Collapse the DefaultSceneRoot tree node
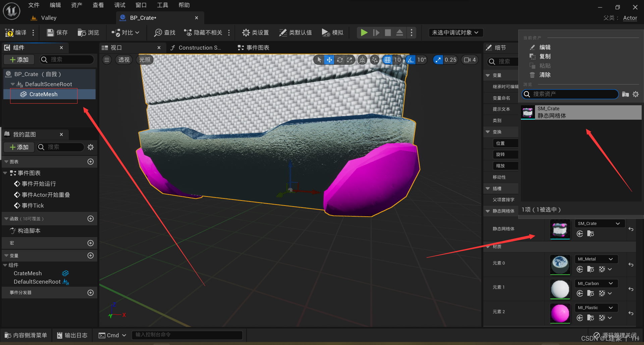Screen dimensions: 644x345 (13, 84)
